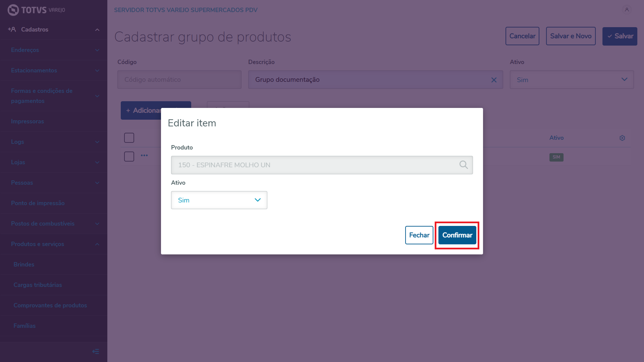The height and width of the screenshot is (362, 644).
Task: Click the Confirmar button
Action: (457, 235)
